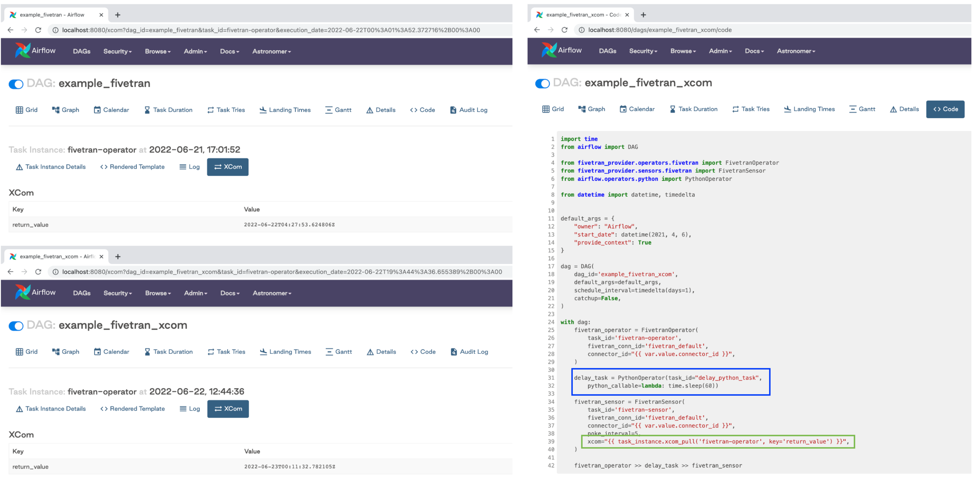Toggle example_fivetran_xcom DAG in the right window

(542, 83)
